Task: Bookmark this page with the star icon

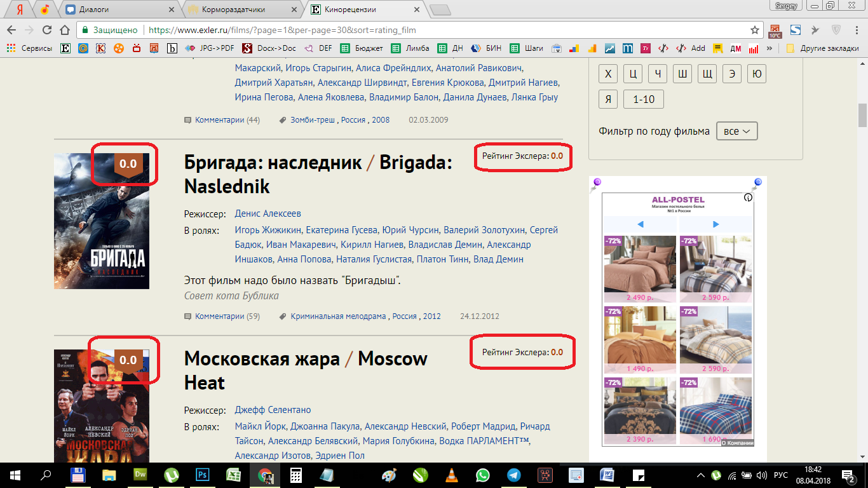Action: pyautogui.click(x=755, y=30)
